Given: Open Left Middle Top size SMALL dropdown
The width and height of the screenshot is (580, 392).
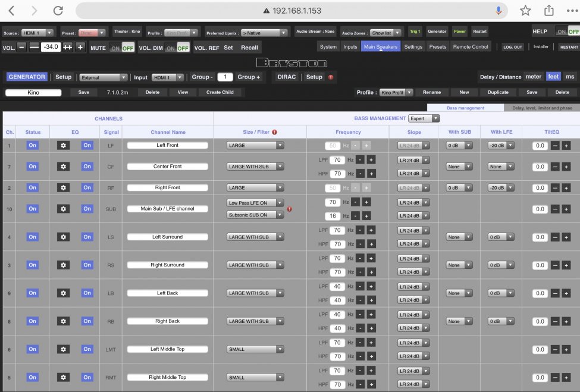Looking at the screenshot, I should click(x=255, y=350).
